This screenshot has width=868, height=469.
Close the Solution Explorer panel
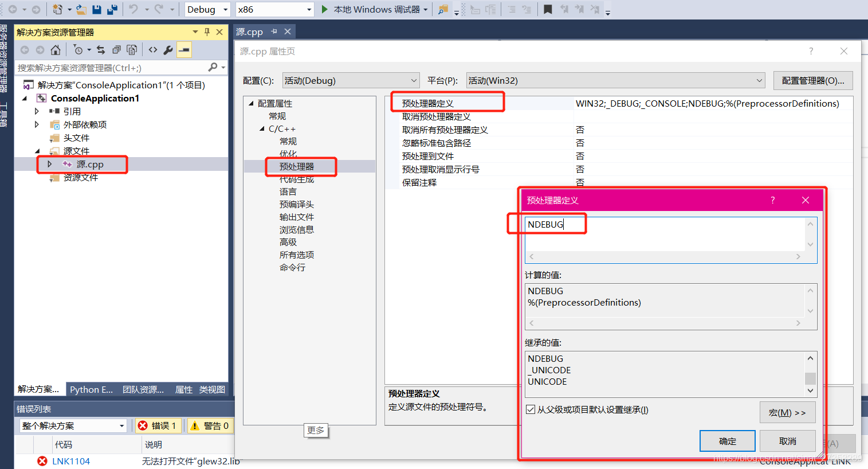click(219, 32)
